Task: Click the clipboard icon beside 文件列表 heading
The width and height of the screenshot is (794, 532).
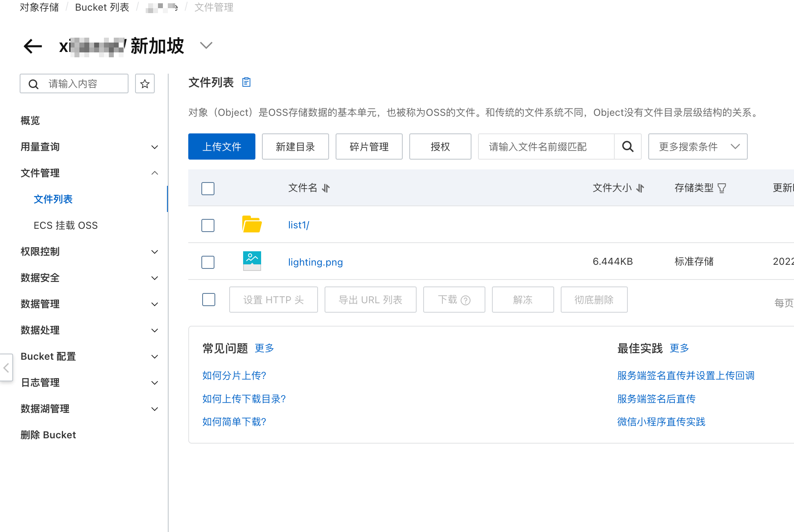Action: [246, 82]
